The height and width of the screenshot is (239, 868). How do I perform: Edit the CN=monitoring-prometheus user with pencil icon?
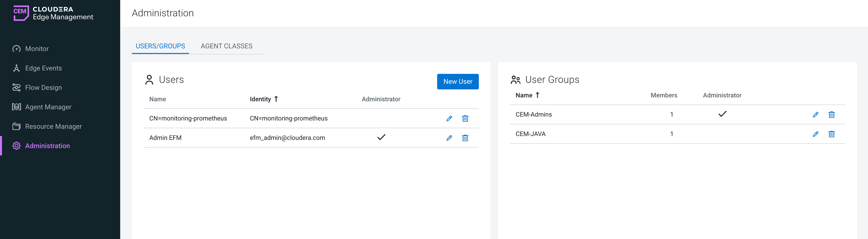(x=449, y=119)
